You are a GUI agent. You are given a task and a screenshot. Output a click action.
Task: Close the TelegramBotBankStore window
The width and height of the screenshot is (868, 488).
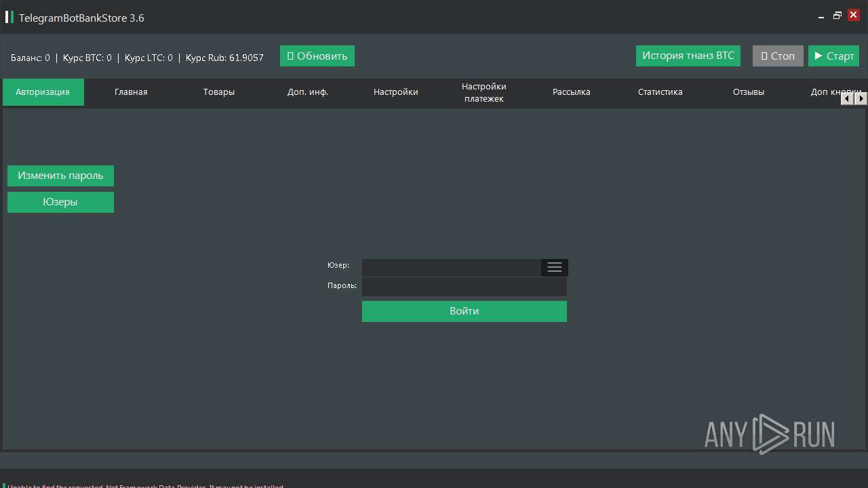[853, 15]
